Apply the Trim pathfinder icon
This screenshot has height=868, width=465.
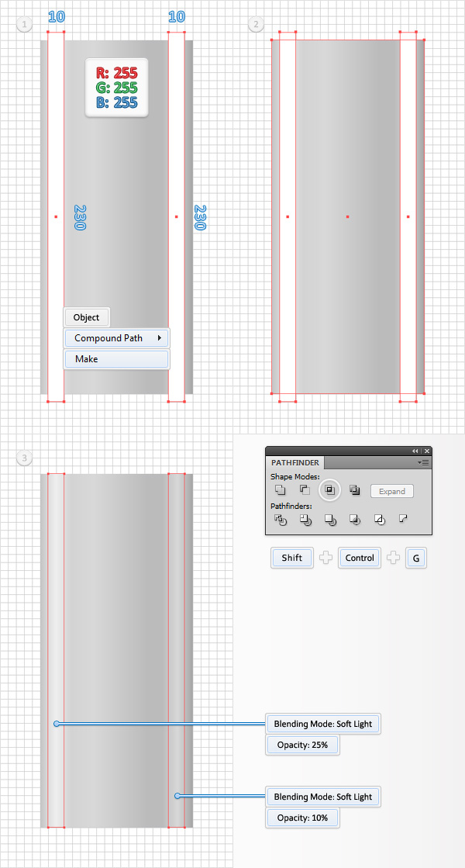point(305,520)
